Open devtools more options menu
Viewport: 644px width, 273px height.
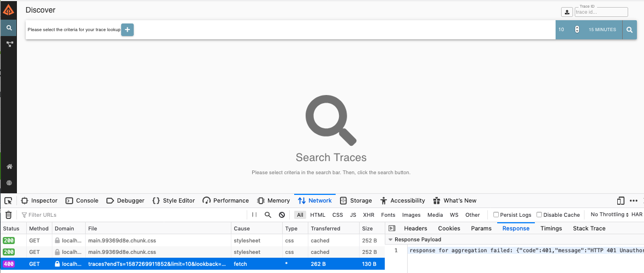tap(633, 200)
